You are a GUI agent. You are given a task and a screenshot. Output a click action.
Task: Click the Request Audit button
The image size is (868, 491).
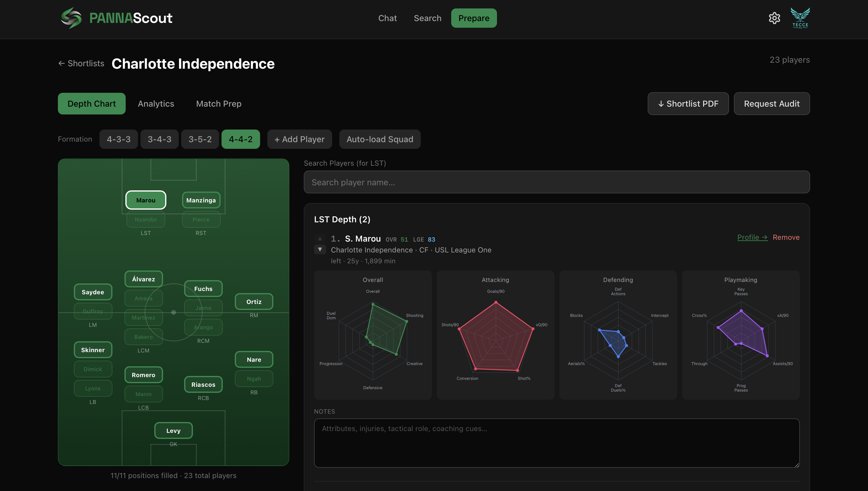[772, 104]
